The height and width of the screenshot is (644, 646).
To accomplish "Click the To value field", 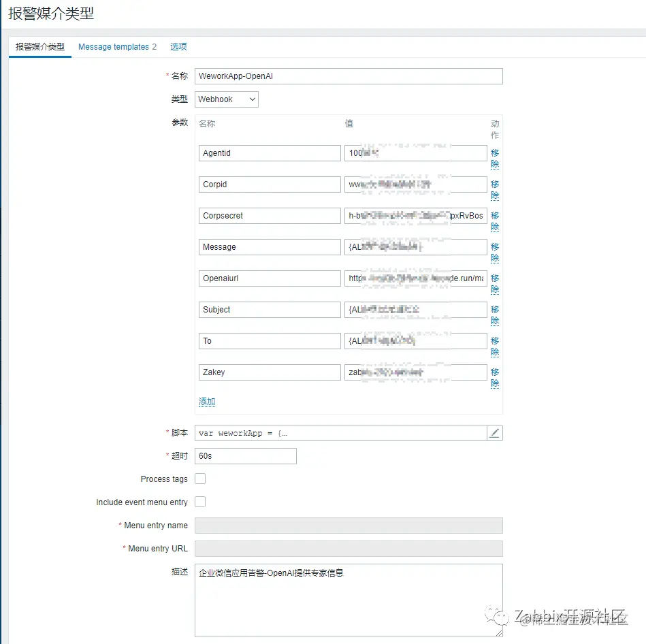I will pos(416,341).
